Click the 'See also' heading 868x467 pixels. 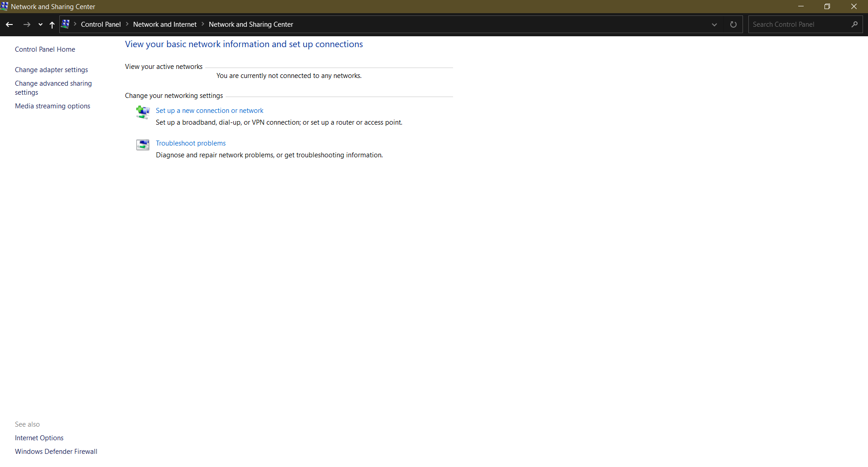pyautogui.click(x=27, y=424)
